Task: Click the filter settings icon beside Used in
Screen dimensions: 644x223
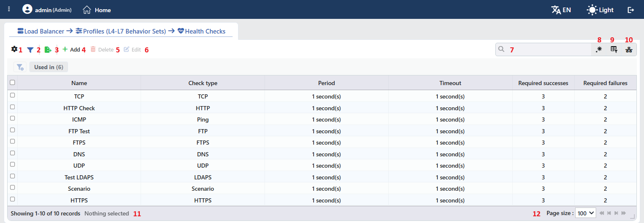Action: [x=20, y=67]
